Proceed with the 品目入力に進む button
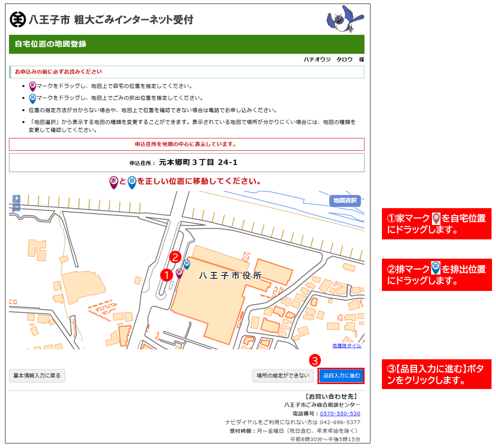This screenshot has height=448, width=496. coord(341,376)
